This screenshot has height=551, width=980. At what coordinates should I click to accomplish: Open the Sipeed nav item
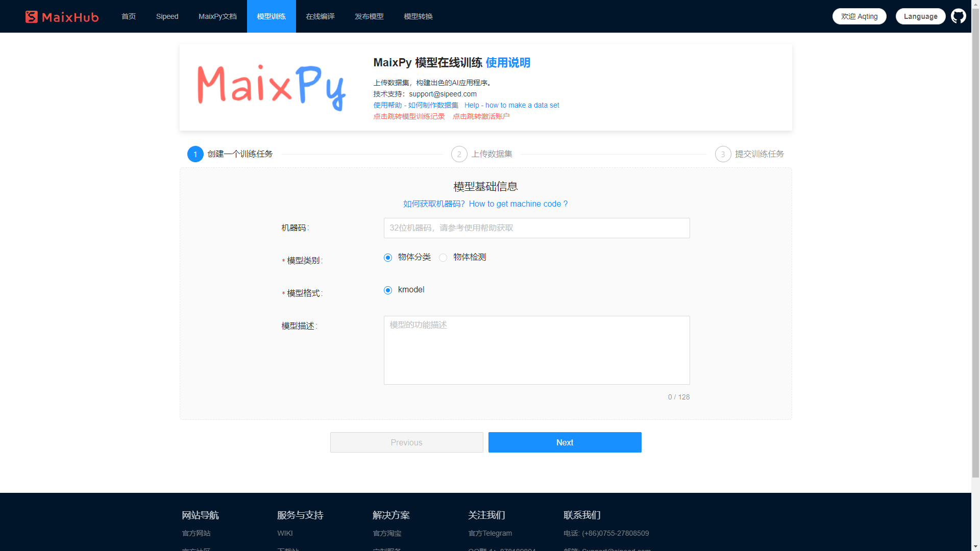pyautogui.click(x=167, y=16)
